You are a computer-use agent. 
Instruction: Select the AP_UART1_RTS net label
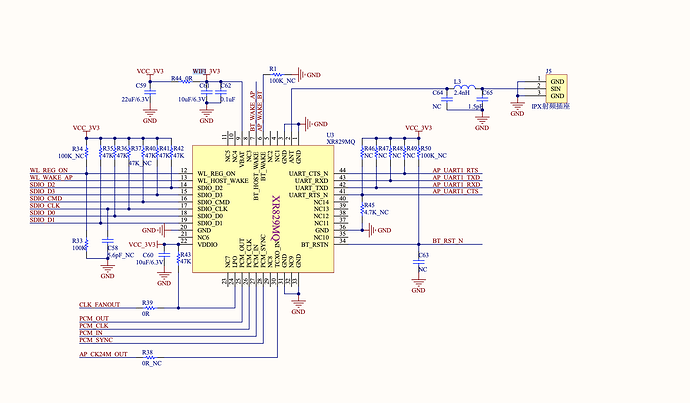click(455, 170)
